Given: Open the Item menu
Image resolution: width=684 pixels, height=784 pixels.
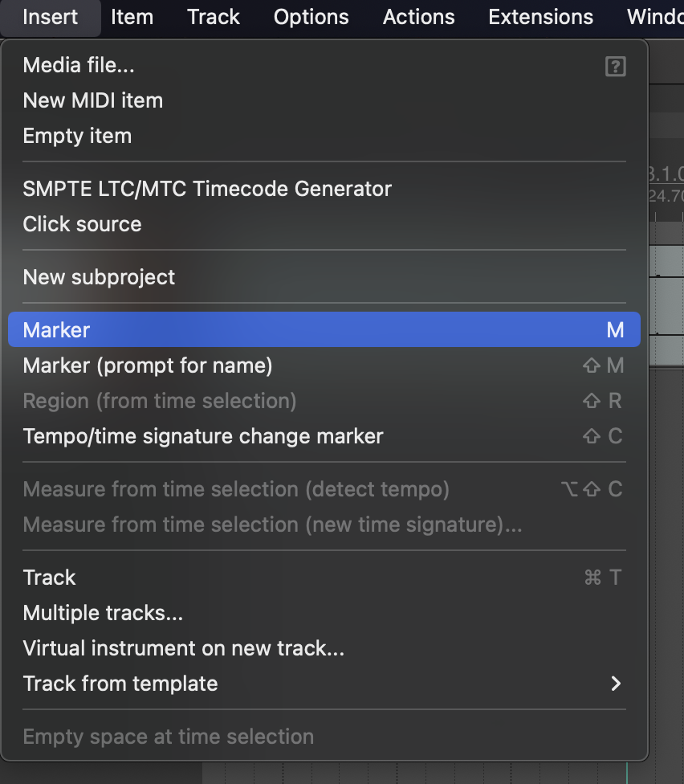Looking at the screenshot, I should [132, 18].
